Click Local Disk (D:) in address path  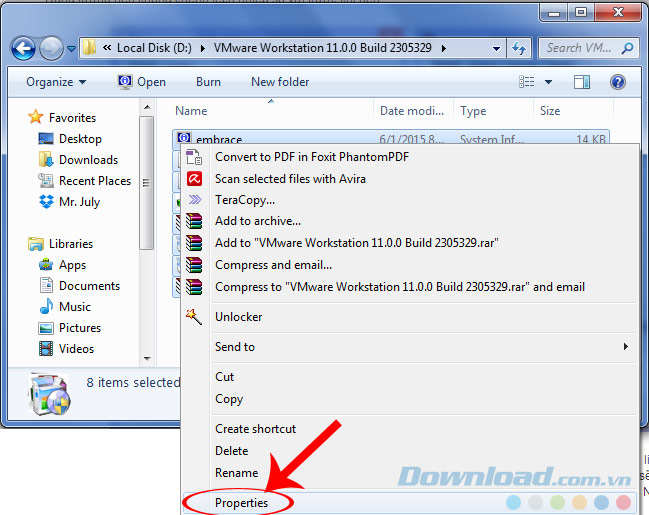[x=154, y=48]
